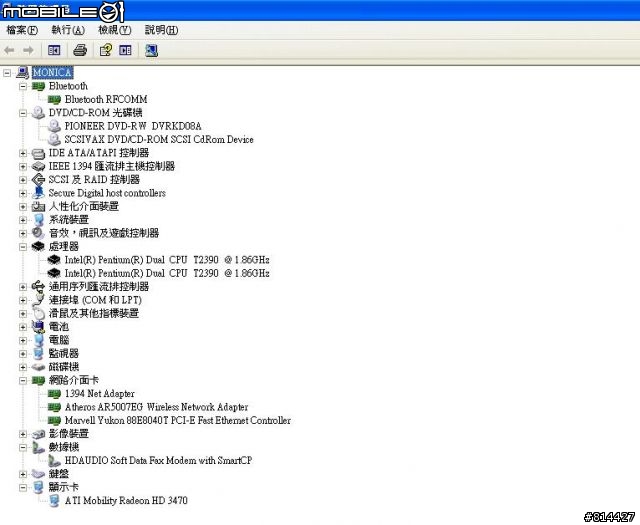Collapse the 處理器 category

23,247
